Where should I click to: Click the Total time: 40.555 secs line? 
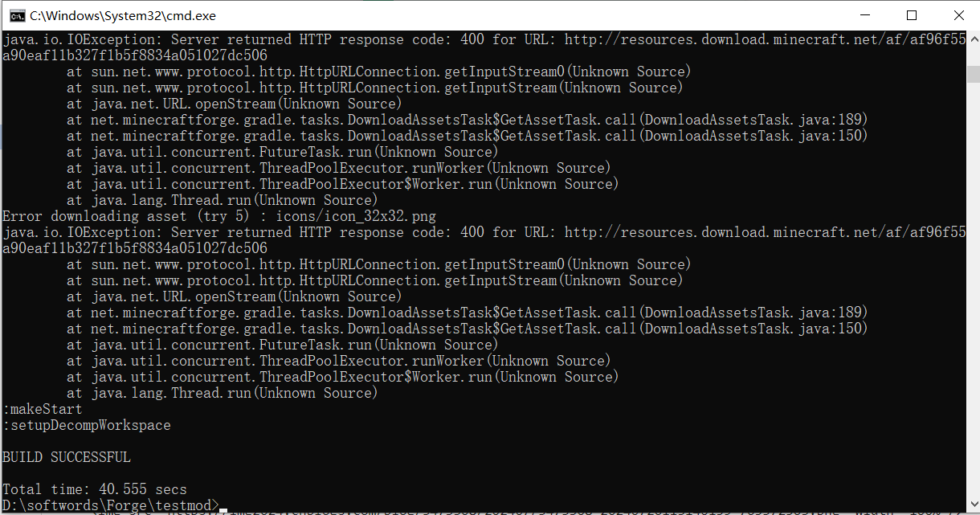tap(95, 489)
